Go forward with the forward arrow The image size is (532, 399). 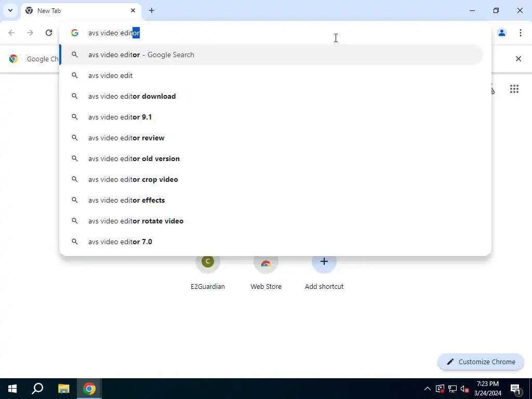[x=30, y=33]
